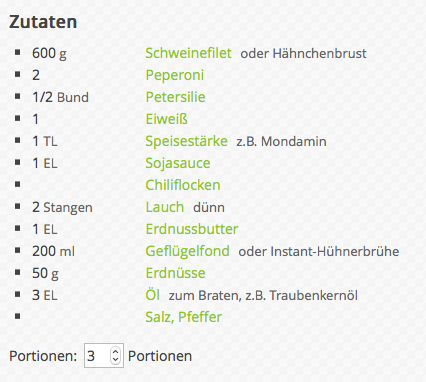Open the Öl ingredient link
The image size is (426, 382).
tap(152, 295)
